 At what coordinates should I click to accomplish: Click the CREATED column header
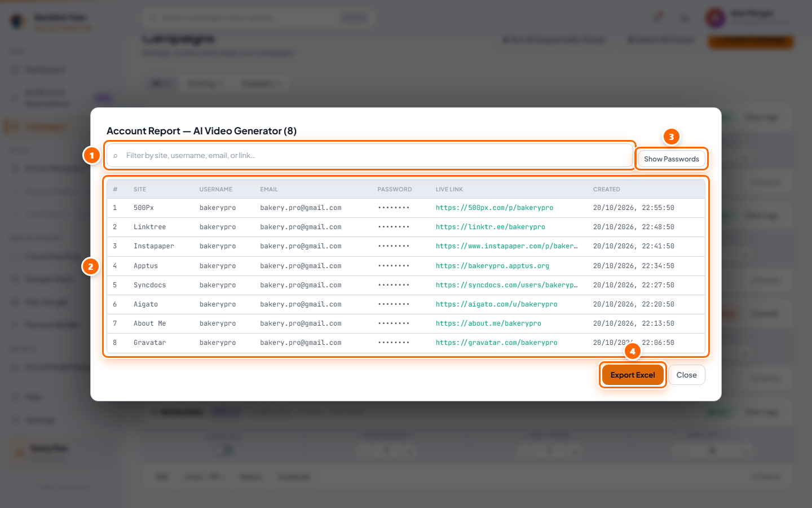pos(607,190)
